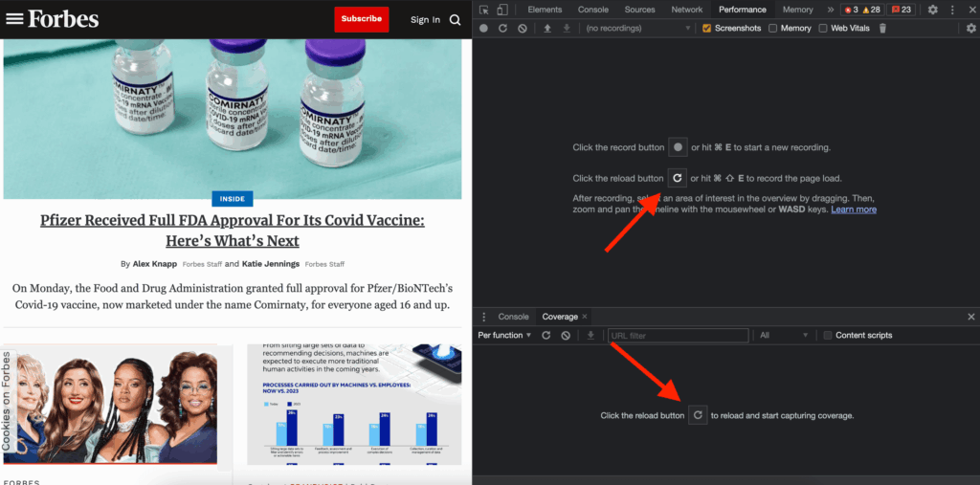Open the (no recordings) dropdown
The image size is (980, 485).
(636, 28)
